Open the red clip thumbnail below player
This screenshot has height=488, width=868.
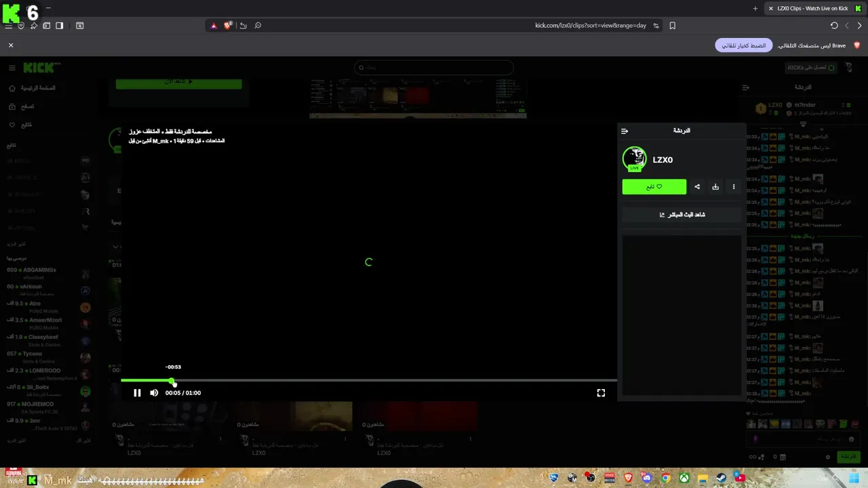tap(418, 415)
